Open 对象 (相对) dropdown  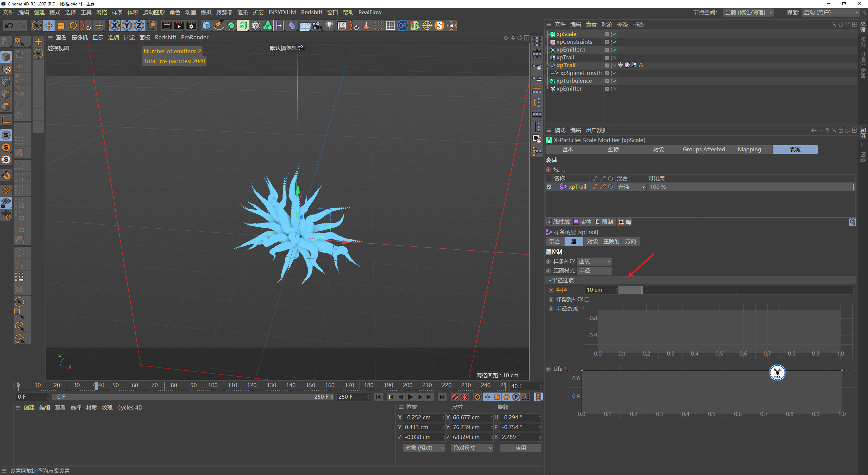[423, 448]
